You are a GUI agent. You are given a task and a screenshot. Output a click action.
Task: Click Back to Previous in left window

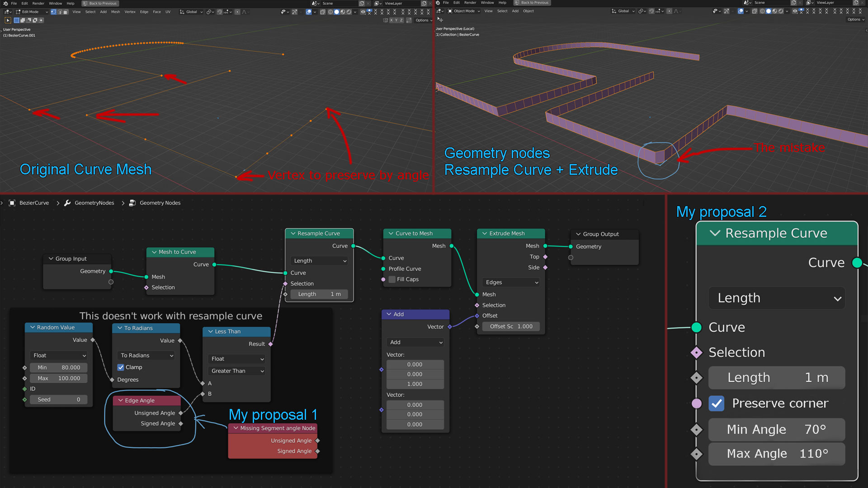click(100, 3)
